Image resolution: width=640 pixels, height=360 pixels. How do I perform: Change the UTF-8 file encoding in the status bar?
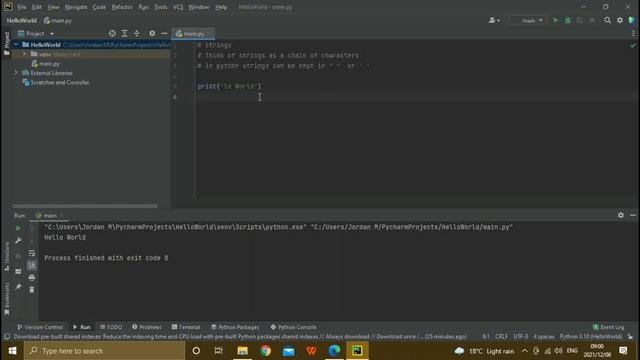(520, 337)
